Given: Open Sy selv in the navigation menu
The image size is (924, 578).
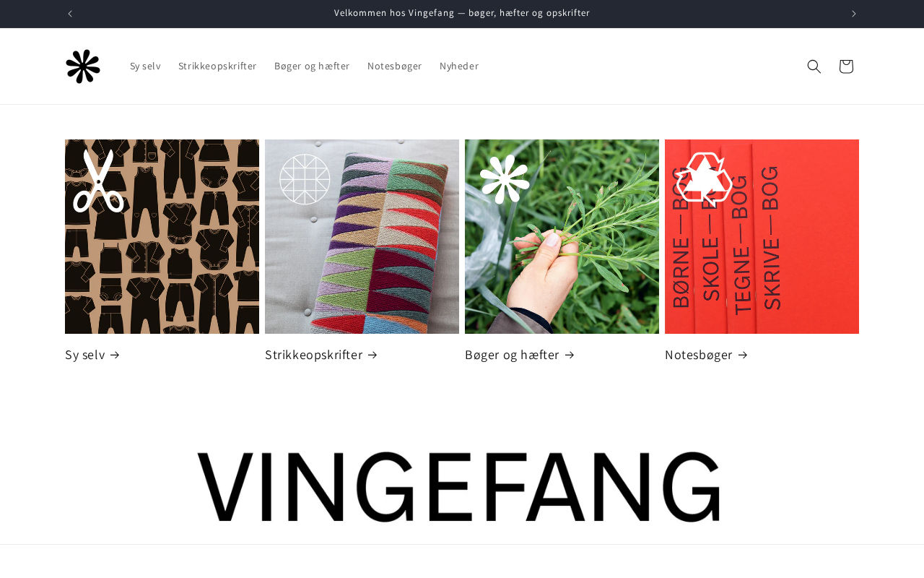Looking at the screenshot, I should 145,66.
